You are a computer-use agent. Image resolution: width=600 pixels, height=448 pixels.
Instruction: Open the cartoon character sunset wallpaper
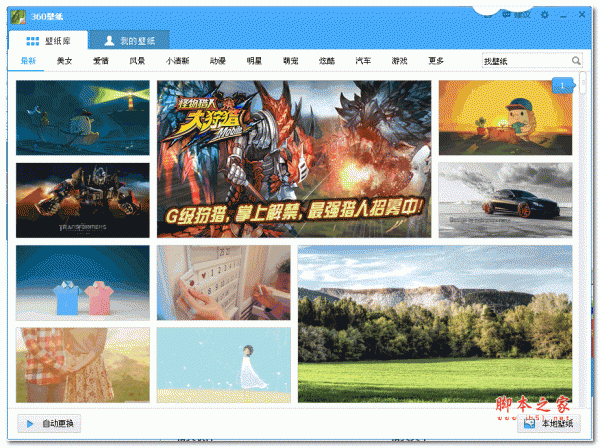[505, 117]
